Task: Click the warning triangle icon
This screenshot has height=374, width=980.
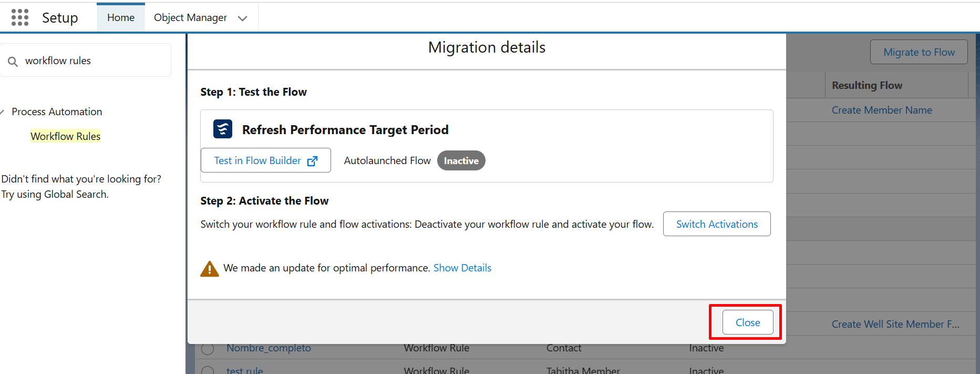Action: pos(210,268)
